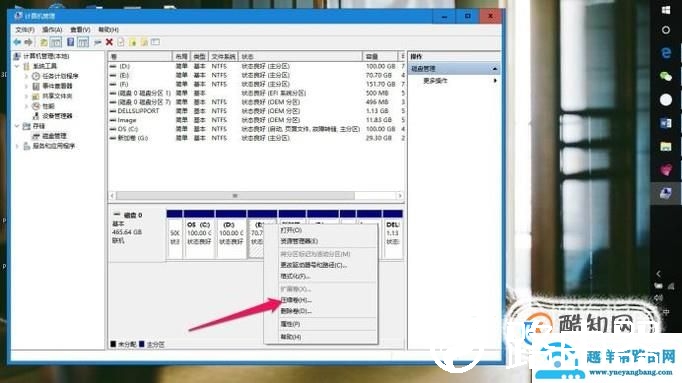Collapse the 磁盘管理 section in the 操作 pane
Image resolution: width=682 pixels, height=383 pixels.
coord(495,69)
